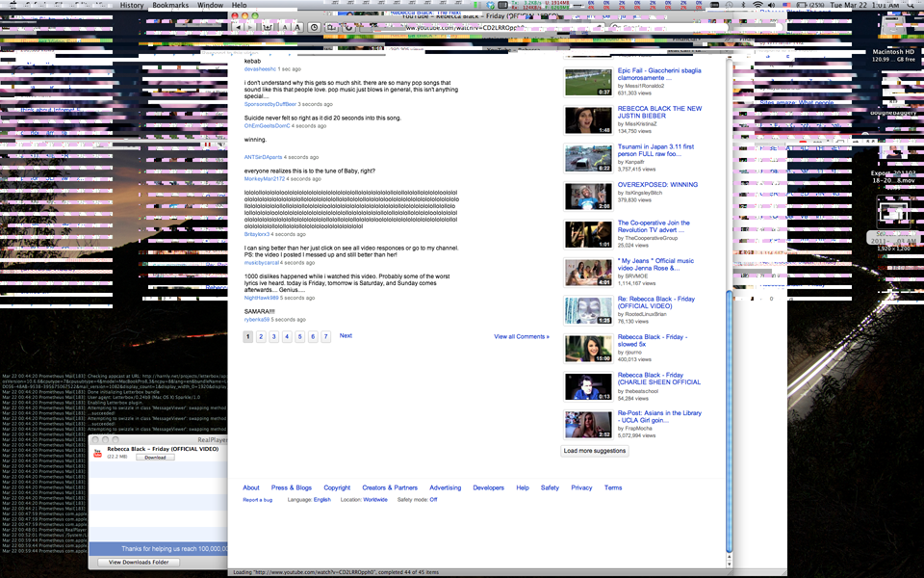Go to comments page 2
The width and height of the screenshot is (924, 578).
click(261, 336)
